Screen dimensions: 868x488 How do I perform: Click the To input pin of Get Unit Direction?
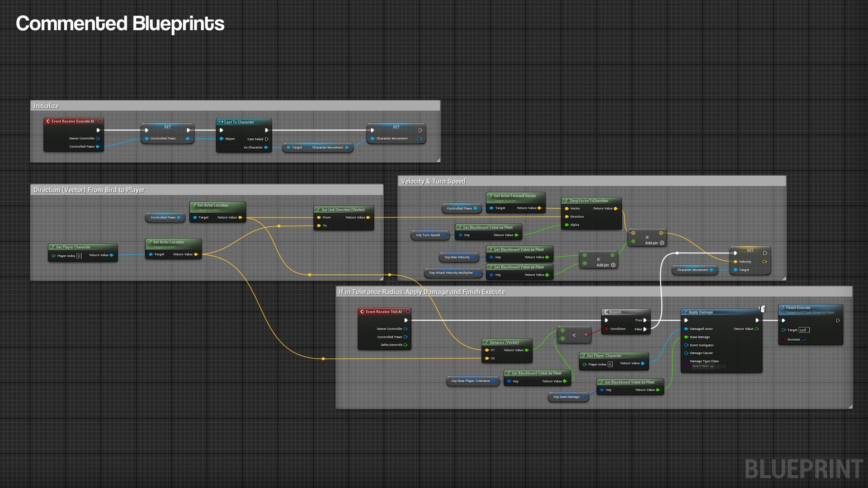(x=319, y=225)
